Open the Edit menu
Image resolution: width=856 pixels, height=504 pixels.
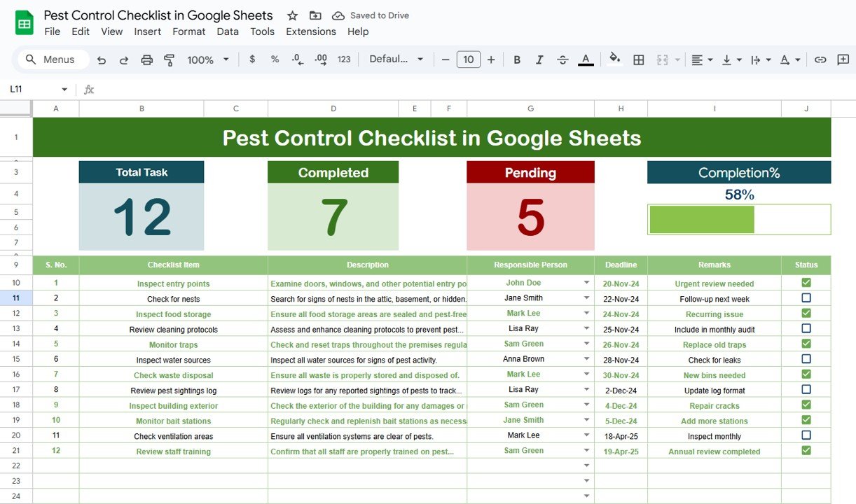tap(81, 31)
